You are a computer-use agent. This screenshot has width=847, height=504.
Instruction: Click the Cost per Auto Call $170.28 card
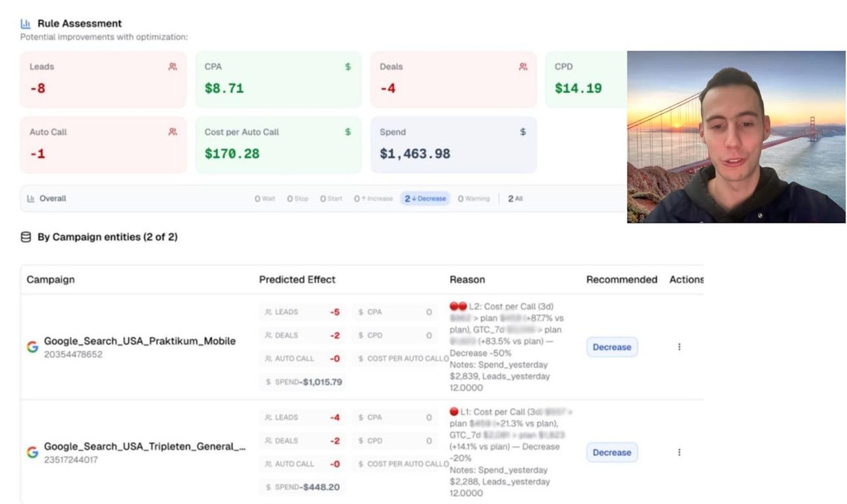pyautogui.click(x=278, y=145)
